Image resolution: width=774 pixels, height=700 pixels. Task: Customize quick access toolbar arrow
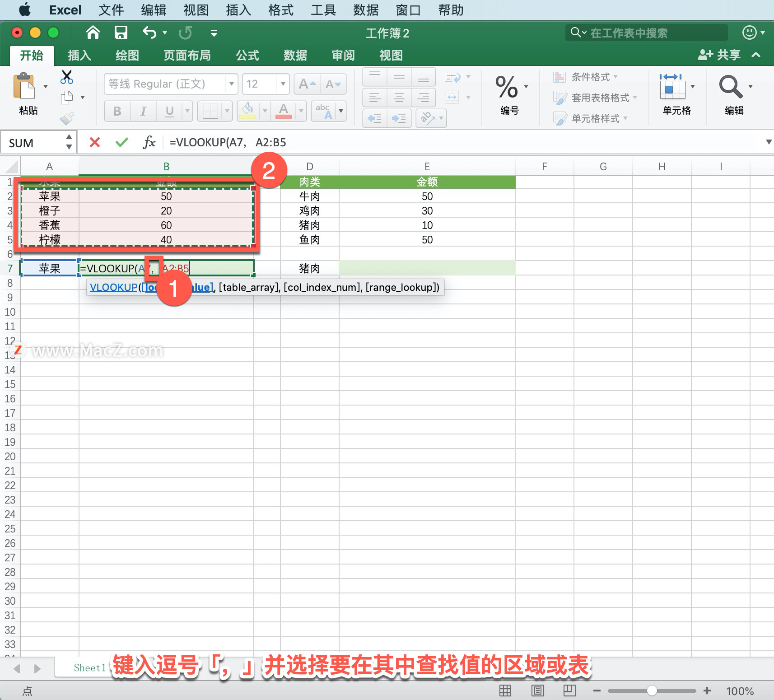click(214, 33)
